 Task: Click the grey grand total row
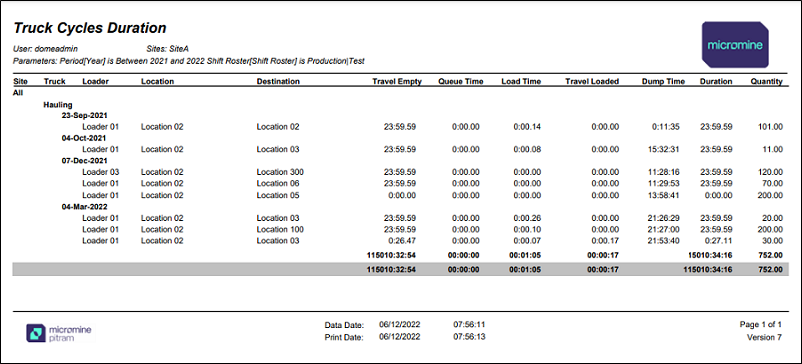[397, 269]
